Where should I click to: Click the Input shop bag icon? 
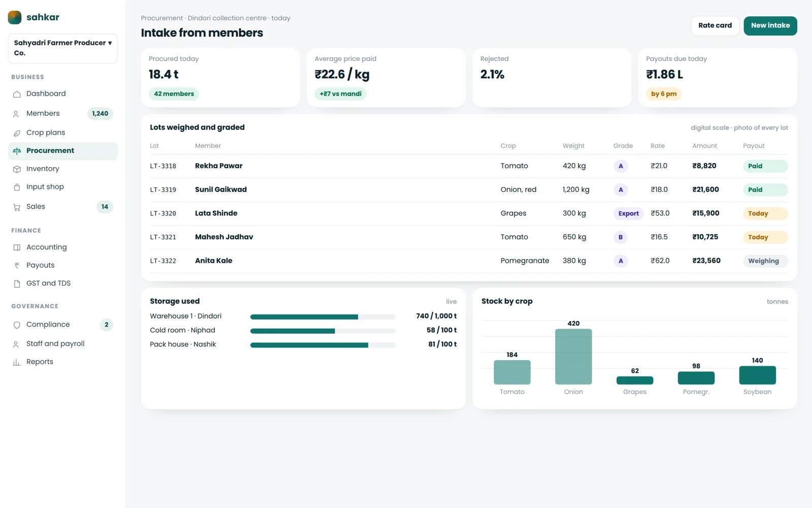click(x=17, y=187)
